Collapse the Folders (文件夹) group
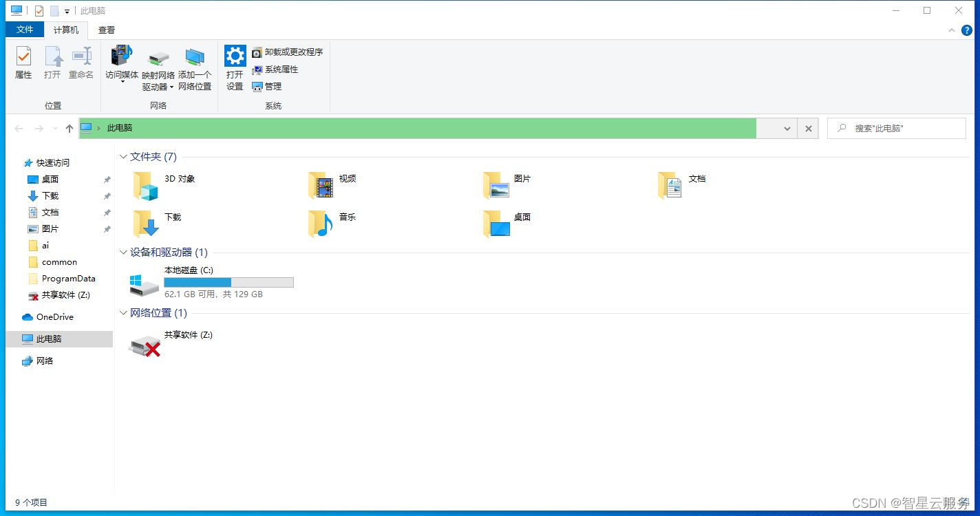The width and height of the screenshot is (980, 516). pos(123,157)
